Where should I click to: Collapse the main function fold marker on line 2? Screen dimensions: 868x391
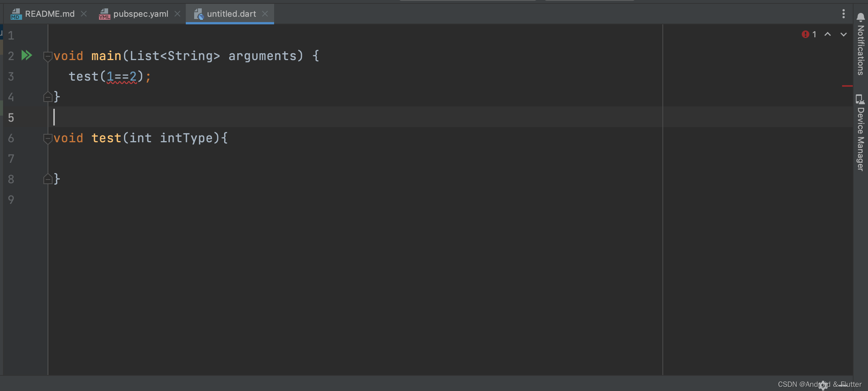pos(48,57)
